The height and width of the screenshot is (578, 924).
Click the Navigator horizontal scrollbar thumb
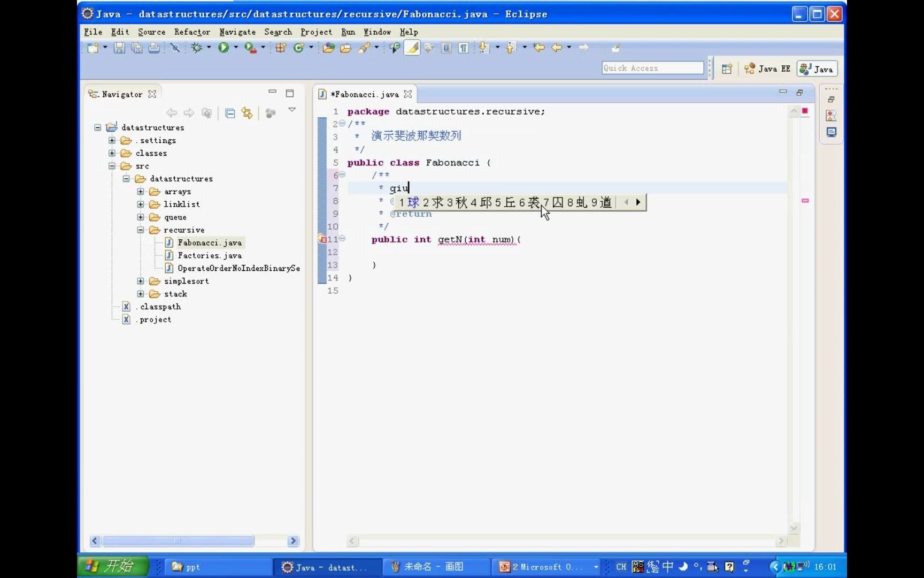coord(178,541)
